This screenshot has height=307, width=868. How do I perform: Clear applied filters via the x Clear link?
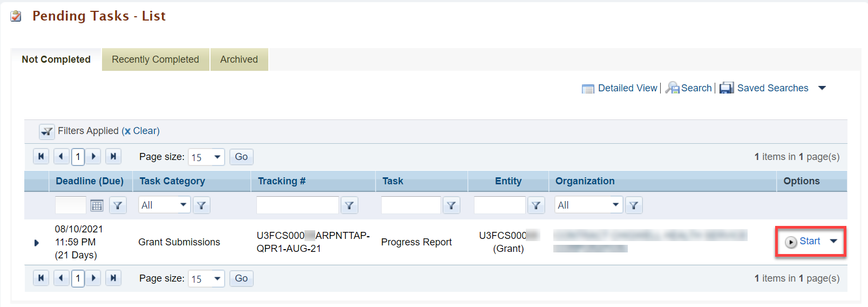[141, 131]
